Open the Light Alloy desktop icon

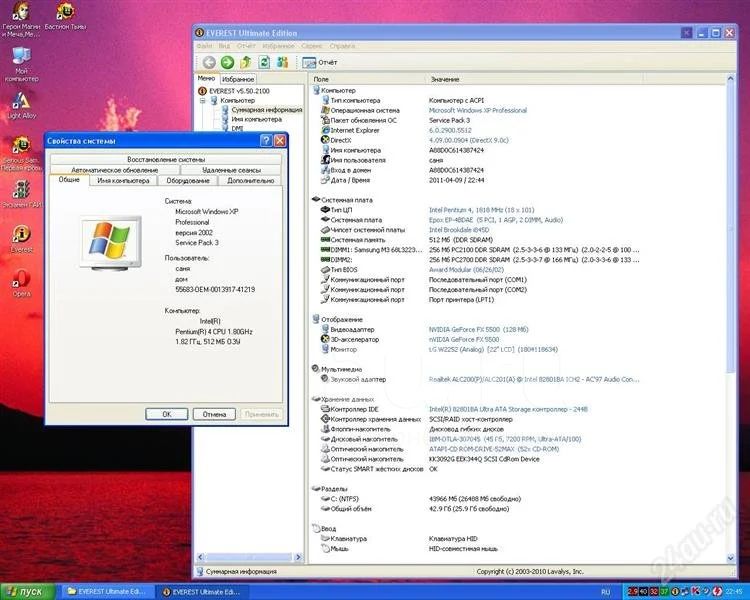[21, 105]
